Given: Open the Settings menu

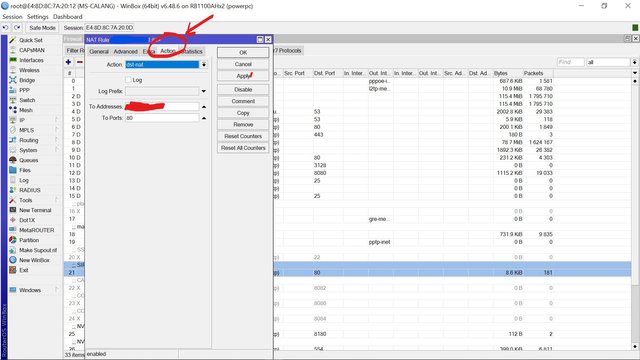Looking at the screenshot, I should [38, 17].
